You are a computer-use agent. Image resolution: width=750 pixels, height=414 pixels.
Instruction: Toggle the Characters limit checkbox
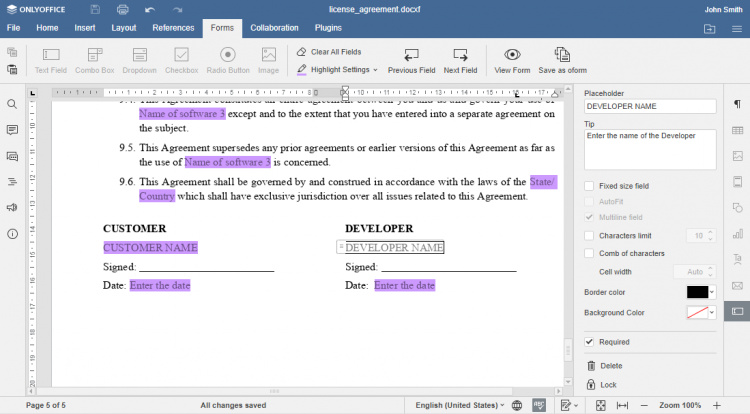(x=590, y=235)
